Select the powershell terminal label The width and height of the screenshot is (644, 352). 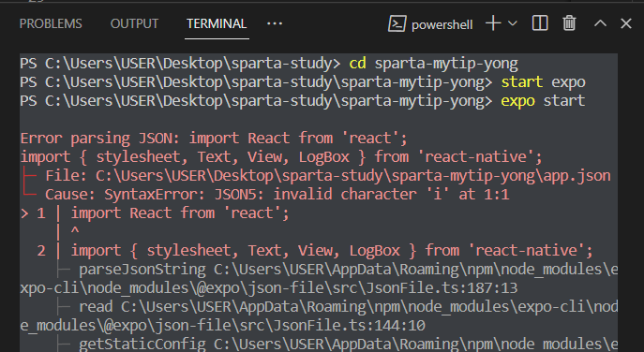click(x=442, y=25)
